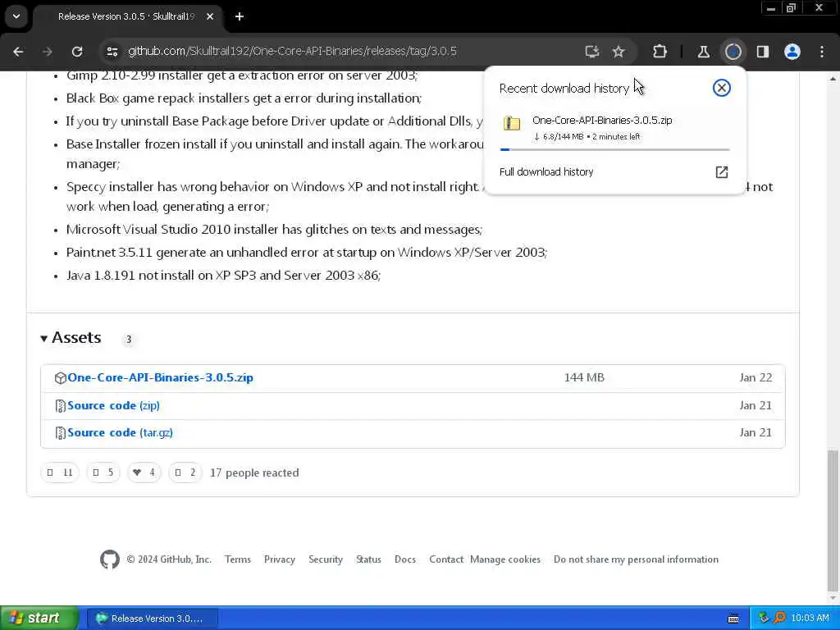Open the Windows start button

tap(39, 619)
